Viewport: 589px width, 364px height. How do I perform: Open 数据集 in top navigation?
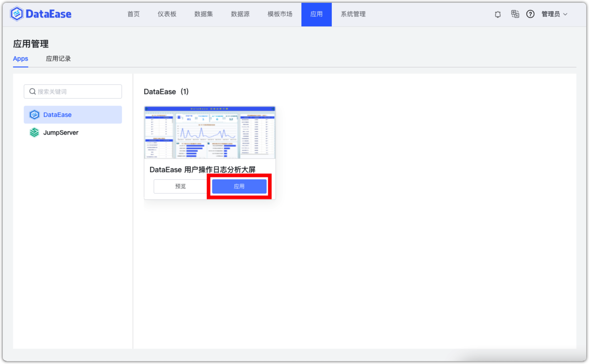tap(204, 14)
